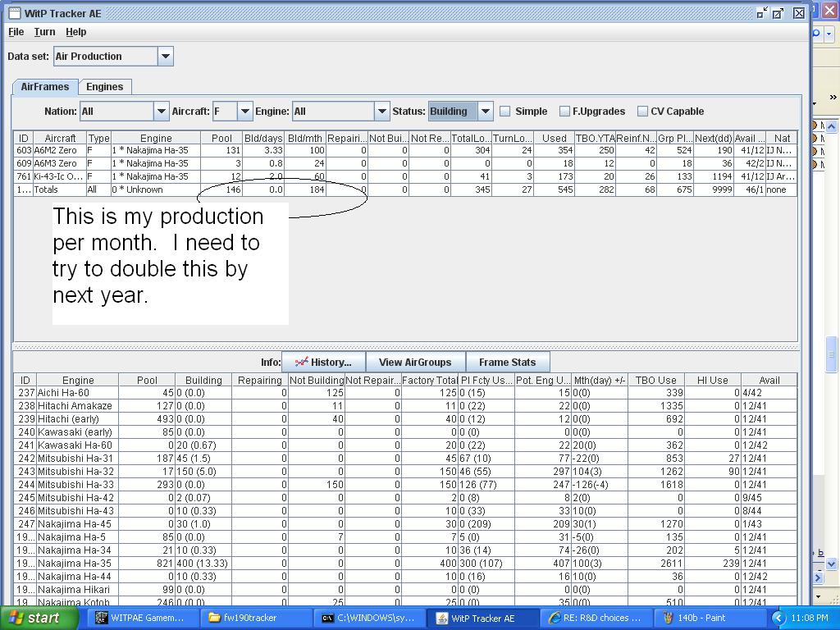Sort airframes by Pool column header
840x630 pixels.
tap(221, 138)
